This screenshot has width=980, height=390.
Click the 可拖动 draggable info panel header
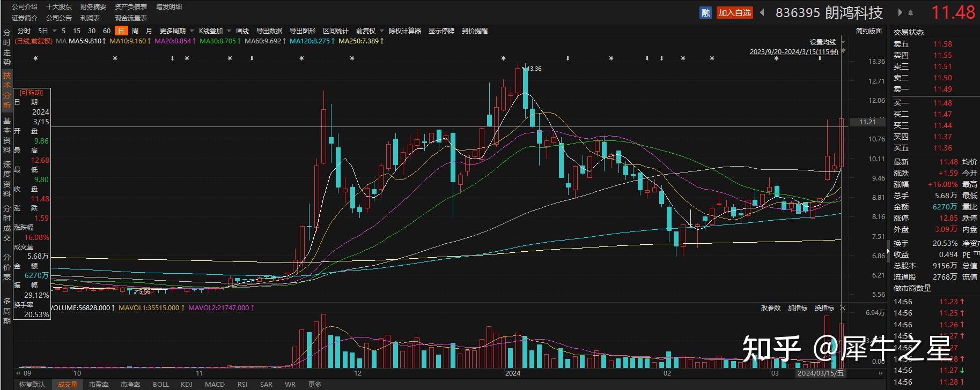32,93
